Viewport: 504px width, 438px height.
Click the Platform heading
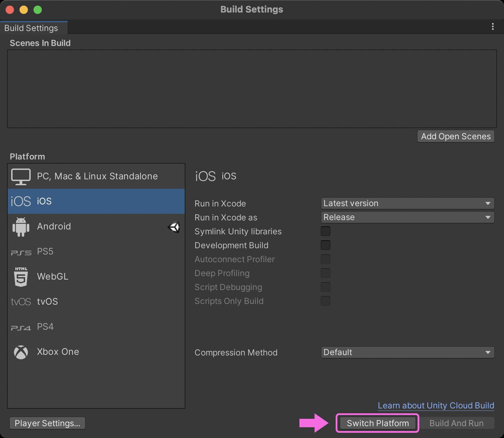27,157
